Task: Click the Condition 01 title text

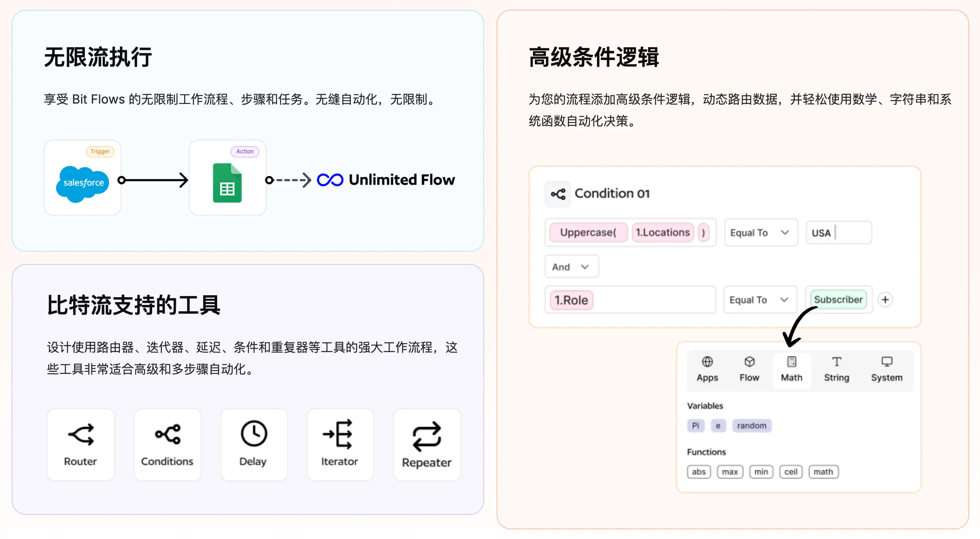Action: 612,194
